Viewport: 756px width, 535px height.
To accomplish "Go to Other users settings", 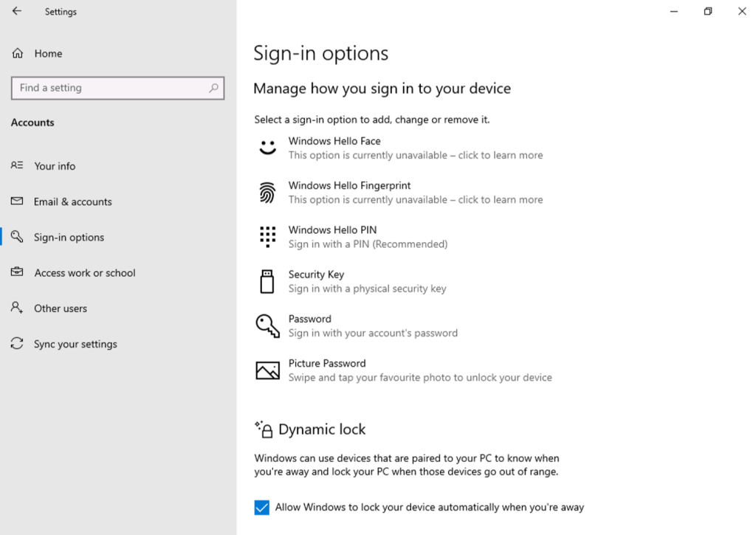I will pyautogui.click(x=61, y=308).
